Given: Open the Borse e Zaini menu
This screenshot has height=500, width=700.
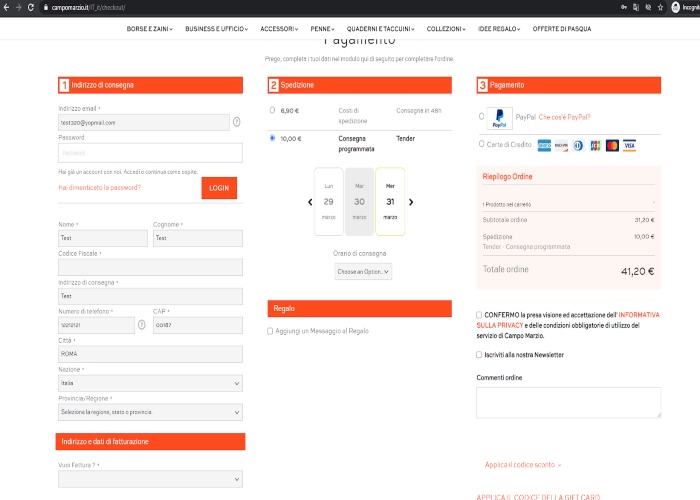Looking at the screenshot, I should pos(149,29).
